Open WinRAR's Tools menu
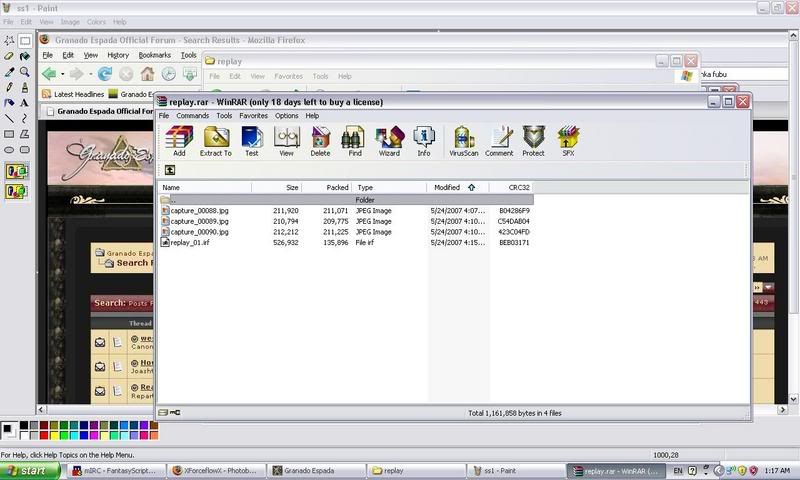The width and height of the screenshot is (800, 480). click(x=224, y=116)
